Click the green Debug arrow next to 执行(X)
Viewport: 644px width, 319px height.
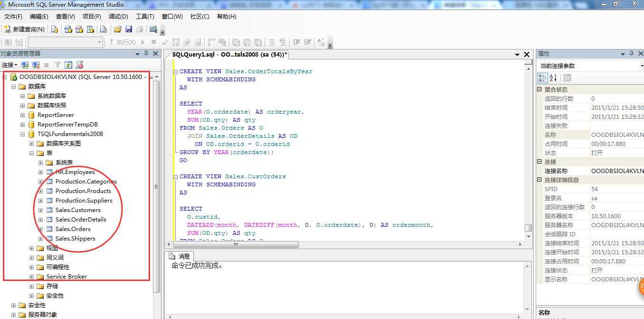click(143, 42)
